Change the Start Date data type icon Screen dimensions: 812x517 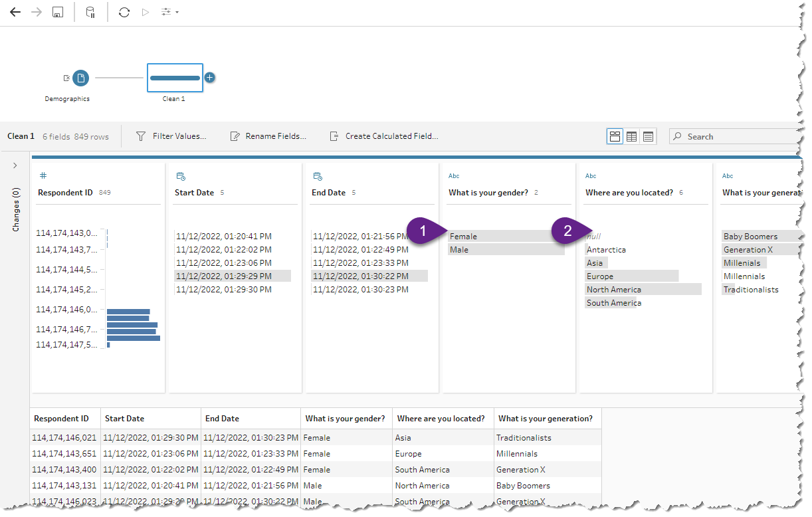tap(180, 176)
